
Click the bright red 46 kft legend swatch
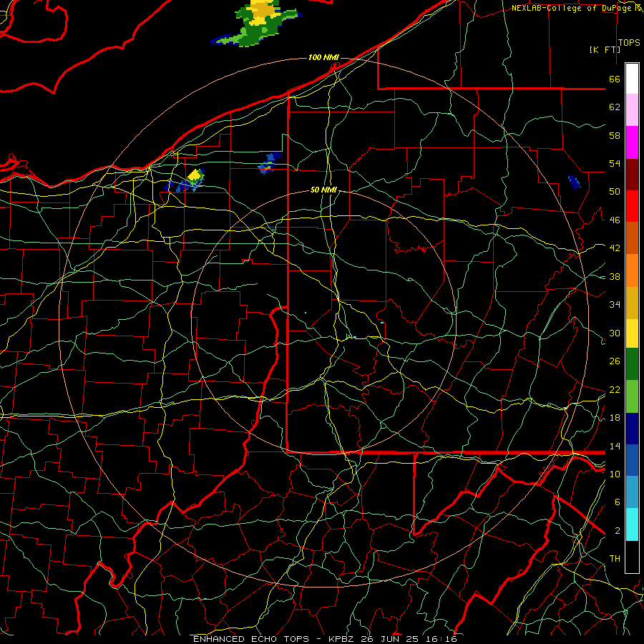pos(632,206)
